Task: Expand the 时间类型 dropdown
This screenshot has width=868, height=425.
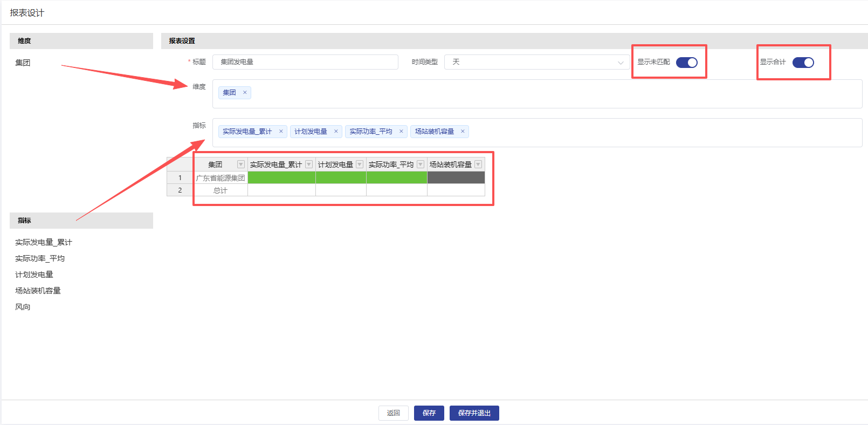Action: coord(537,62)
